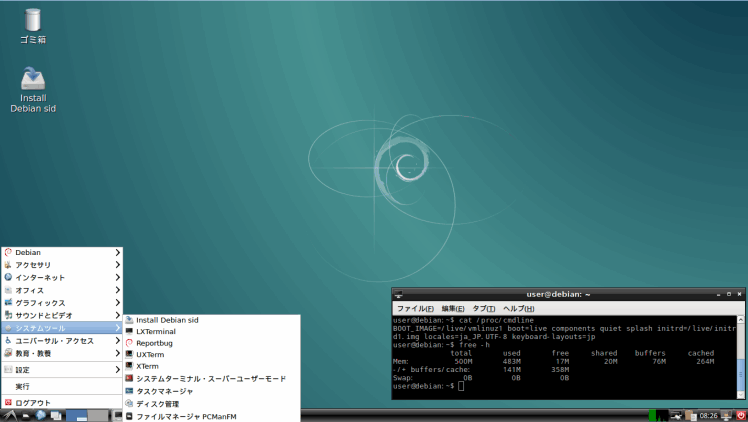Expand the グラフィックス submenu arrow

pos(117,303)
